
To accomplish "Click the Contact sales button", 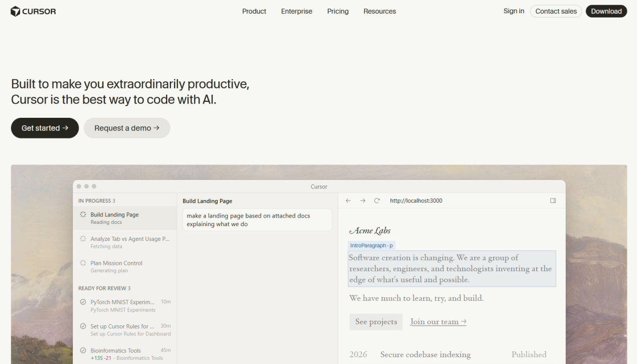I will pos(556,11).
